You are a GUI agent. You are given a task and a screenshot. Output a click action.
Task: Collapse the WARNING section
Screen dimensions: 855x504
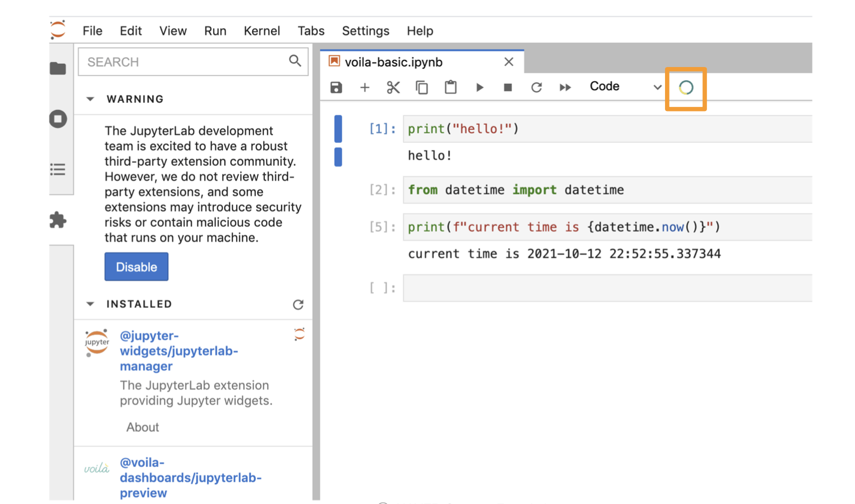pyautogui.click(x=90, y=99)
